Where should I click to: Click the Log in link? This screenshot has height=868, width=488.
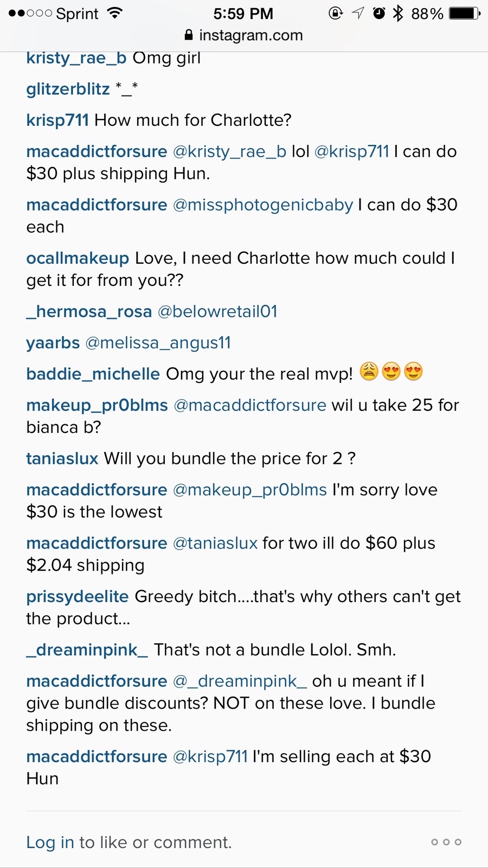pyautogui.click(x=50, y=842)
